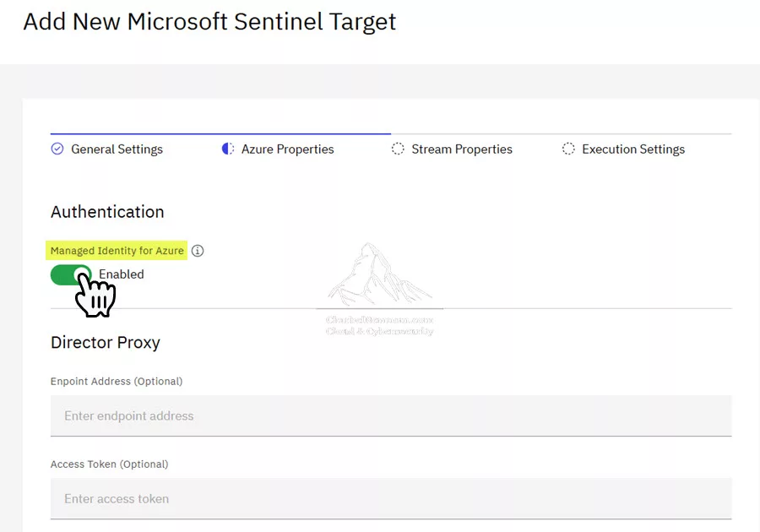Click the Authentication section heading
Image resolution: width=760 pixels, height=532 pixels.
click(107, 212)
